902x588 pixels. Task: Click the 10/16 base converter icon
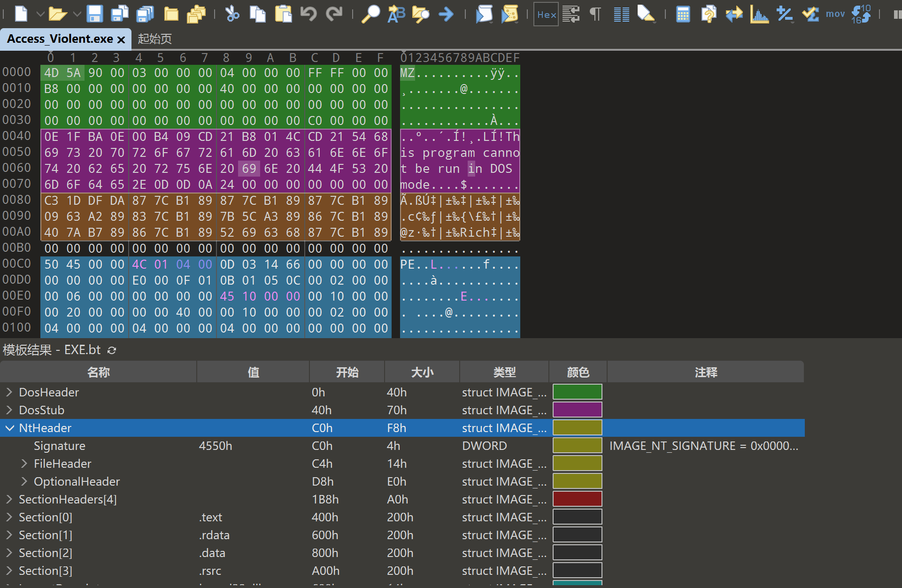point(861,14)
